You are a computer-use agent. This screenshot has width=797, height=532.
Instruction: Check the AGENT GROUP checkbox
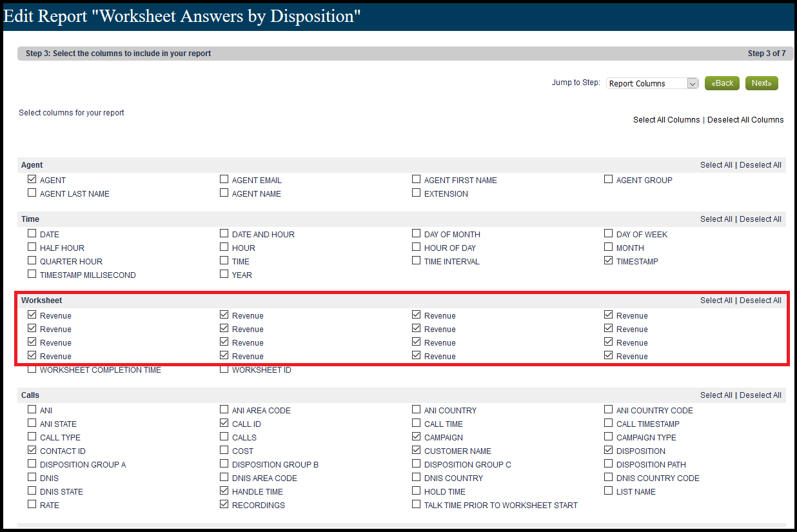tap(609, 179)
